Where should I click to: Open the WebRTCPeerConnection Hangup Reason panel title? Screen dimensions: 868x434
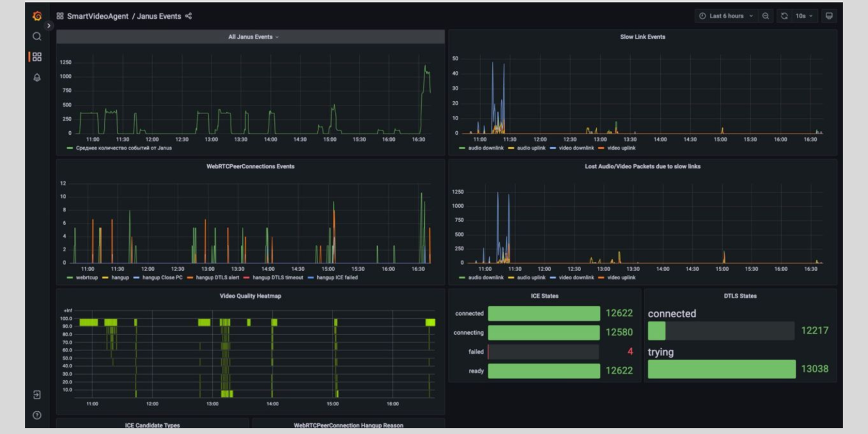coord(349,425)
